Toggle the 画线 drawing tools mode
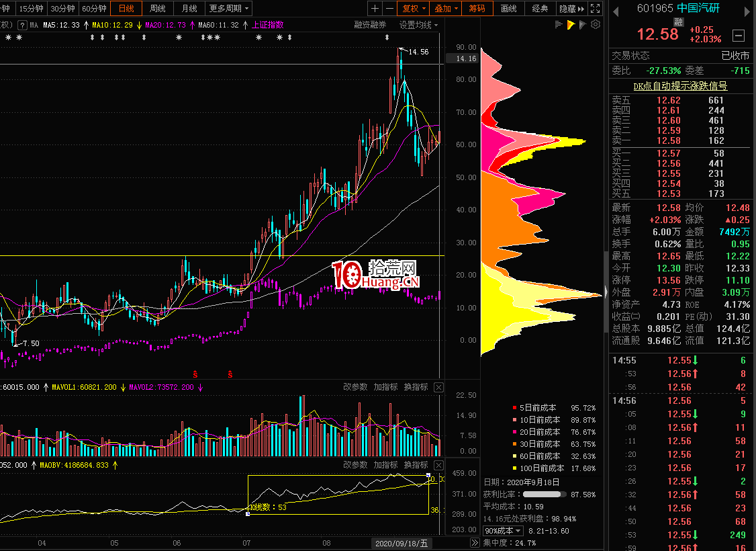Image resolution: width=756 pixels, height=551 pixels. click(x=509, y=9)
